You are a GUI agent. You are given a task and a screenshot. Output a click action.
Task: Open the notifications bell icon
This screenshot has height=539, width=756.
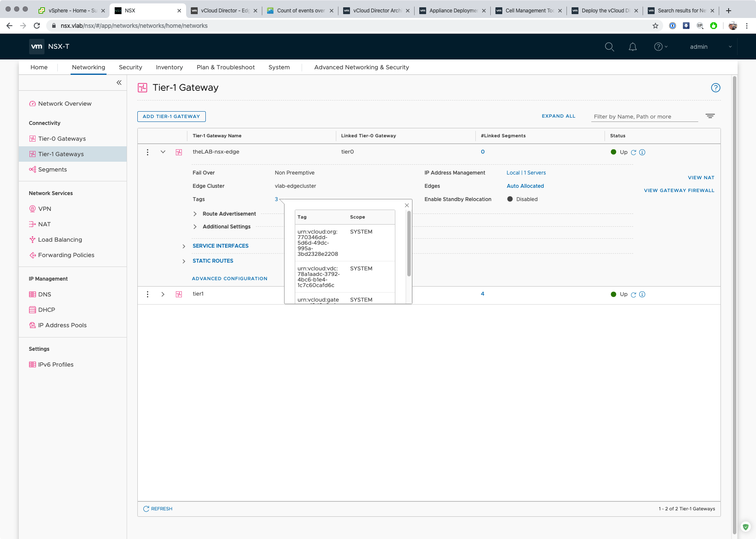coord(632,47)
